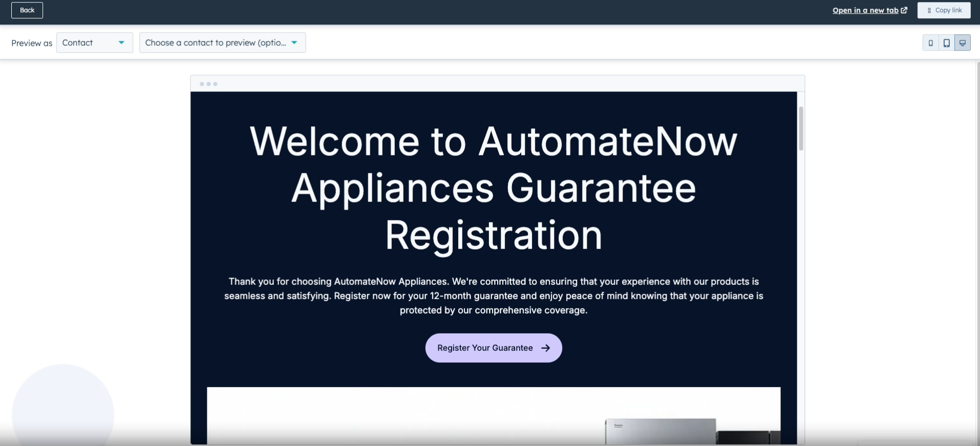Go back using the Back button
This screenshot has width=980, height=446.
click(27, 10)
